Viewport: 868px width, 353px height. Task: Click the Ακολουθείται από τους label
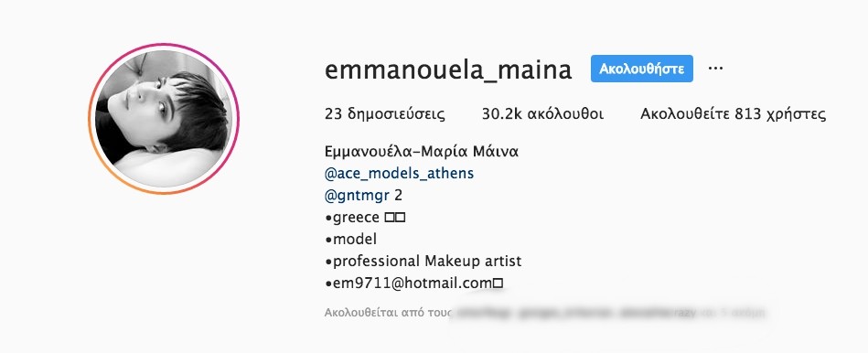click(389, 313)
